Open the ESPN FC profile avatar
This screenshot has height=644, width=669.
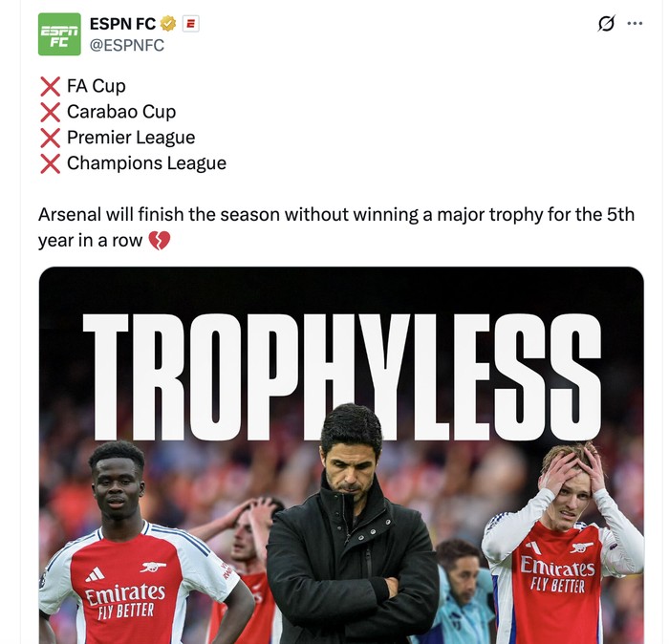[x=59, y=34]
